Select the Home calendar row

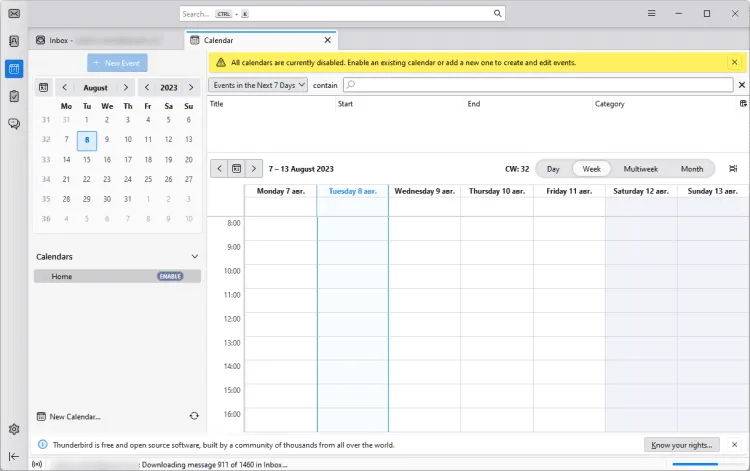(x=117, y=276)
